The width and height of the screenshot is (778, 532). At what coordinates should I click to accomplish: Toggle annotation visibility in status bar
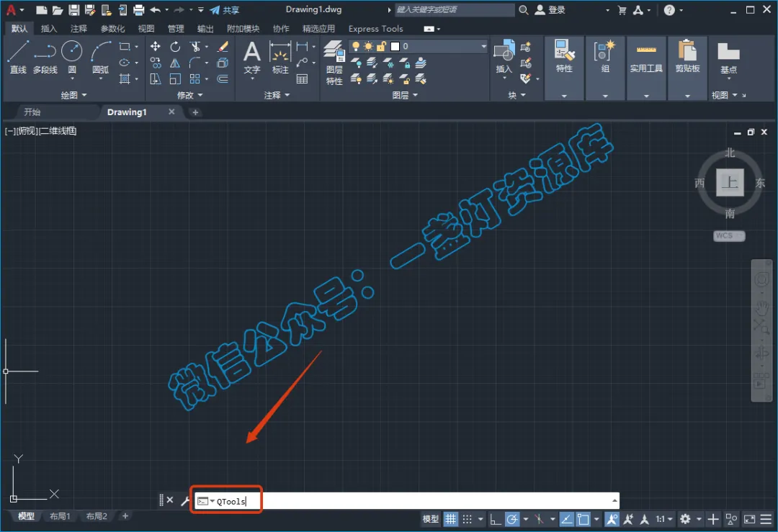[612, 519]
